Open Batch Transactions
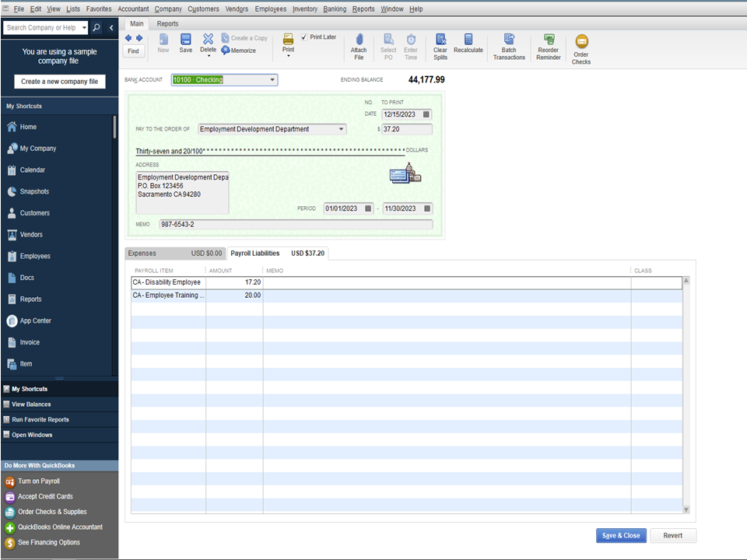 509,47
